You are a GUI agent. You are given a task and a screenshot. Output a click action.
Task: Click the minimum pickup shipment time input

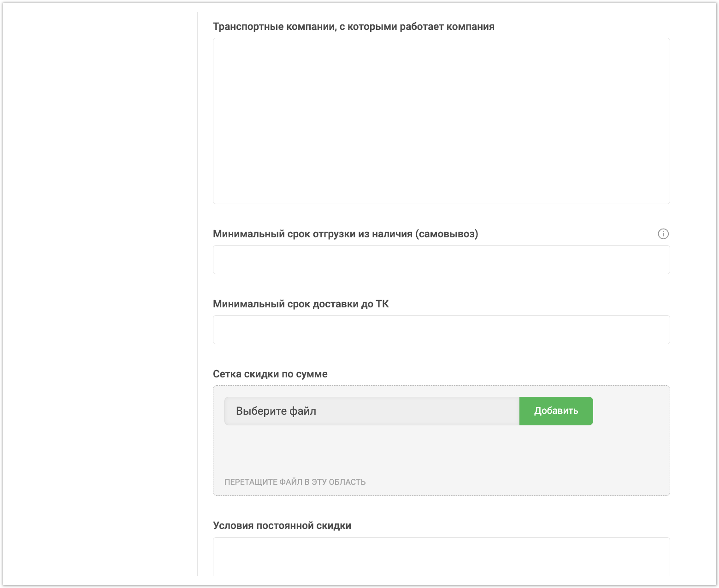coord(441,260)
